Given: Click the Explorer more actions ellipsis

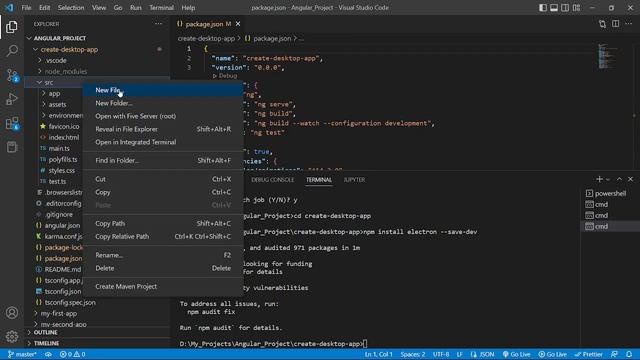Looking at the screenshot, I should [x=158, y=24].
